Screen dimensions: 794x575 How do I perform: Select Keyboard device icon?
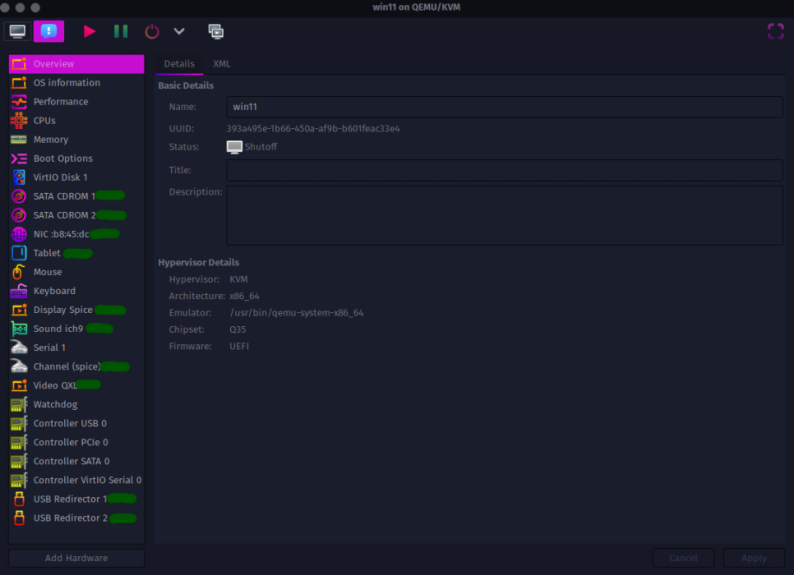(x=19, y=291)
